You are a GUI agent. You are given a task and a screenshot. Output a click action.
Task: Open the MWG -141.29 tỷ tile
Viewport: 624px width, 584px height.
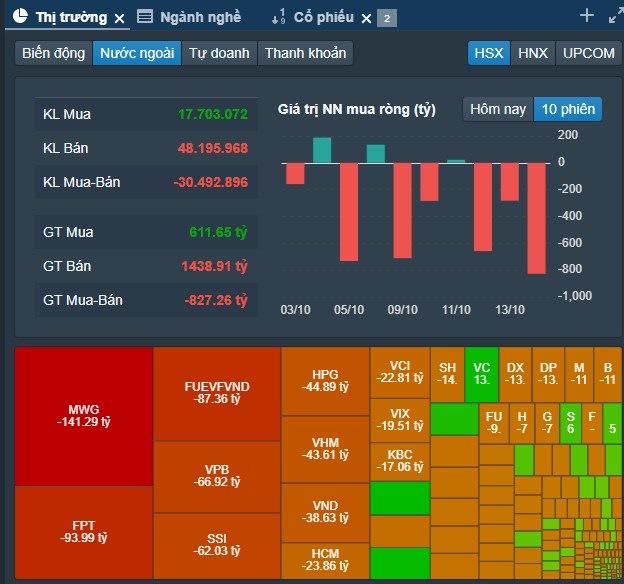tap(84, 416)
